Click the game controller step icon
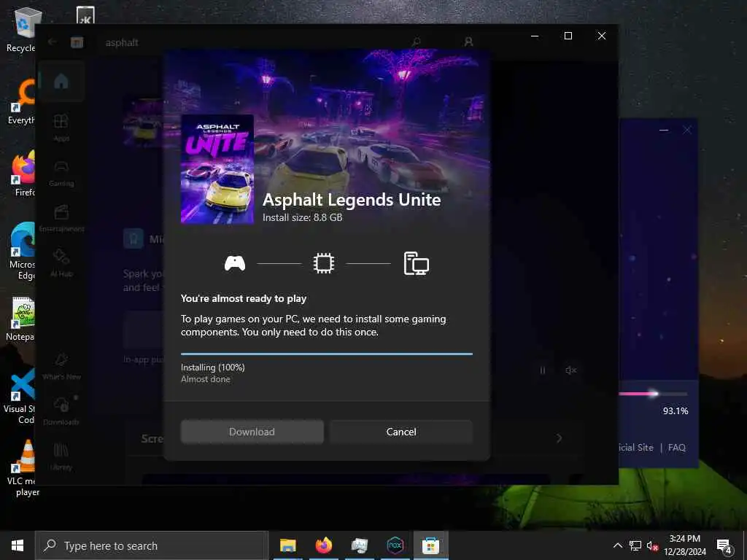 pos(235,263)
